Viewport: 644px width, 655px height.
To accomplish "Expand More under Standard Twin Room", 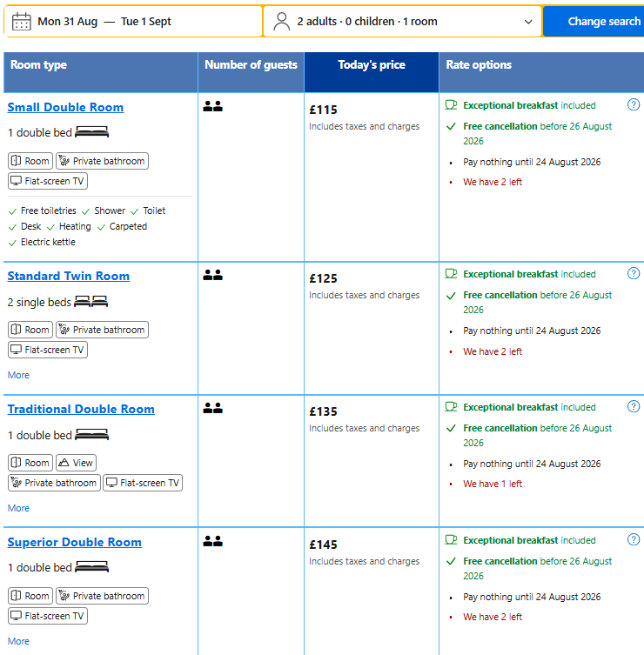I will click(18, 375).
